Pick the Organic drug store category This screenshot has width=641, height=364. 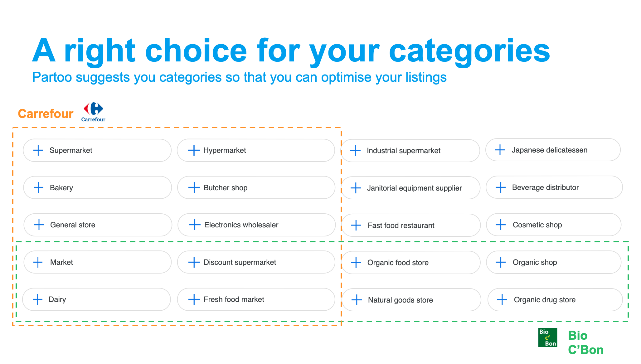click(555, 300)
